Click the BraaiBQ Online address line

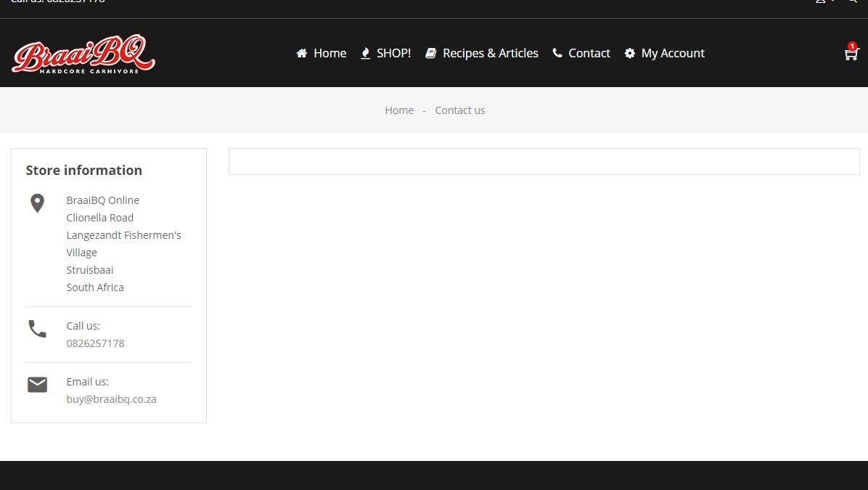tap(103, 200)
